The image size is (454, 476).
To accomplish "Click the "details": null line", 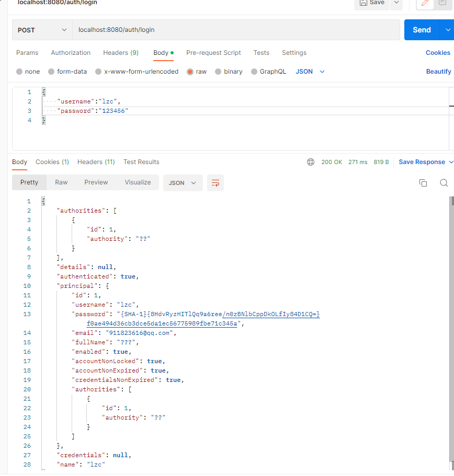I will (x=86, y=267).
